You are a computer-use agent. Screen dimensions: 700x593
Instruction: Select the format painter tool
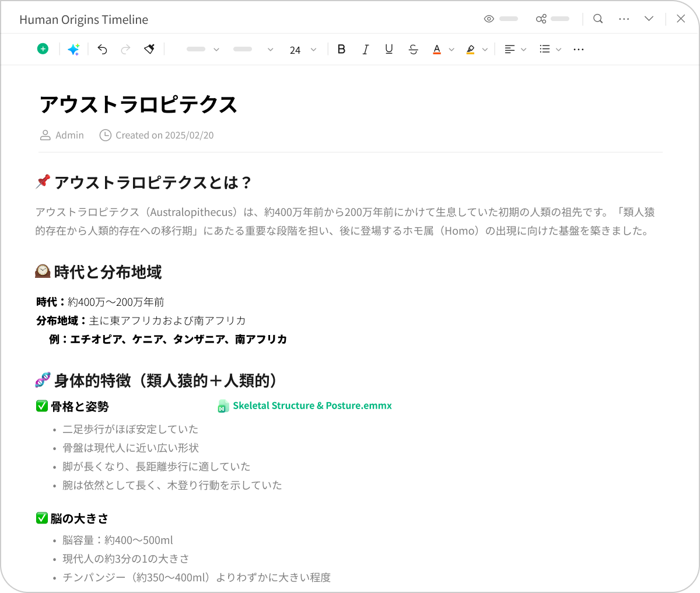pos(149,50)
